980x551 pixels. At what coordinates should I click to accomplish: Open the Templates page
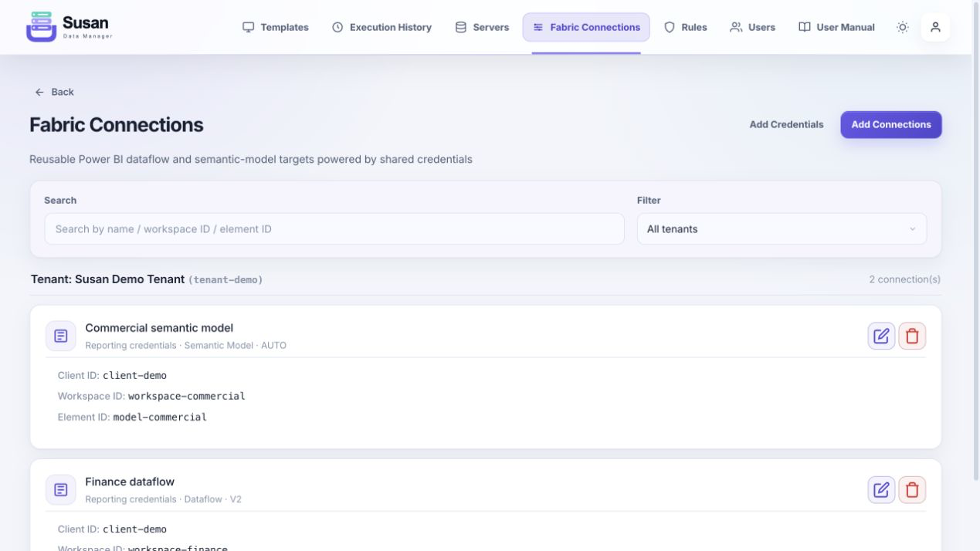pos(276,27)
